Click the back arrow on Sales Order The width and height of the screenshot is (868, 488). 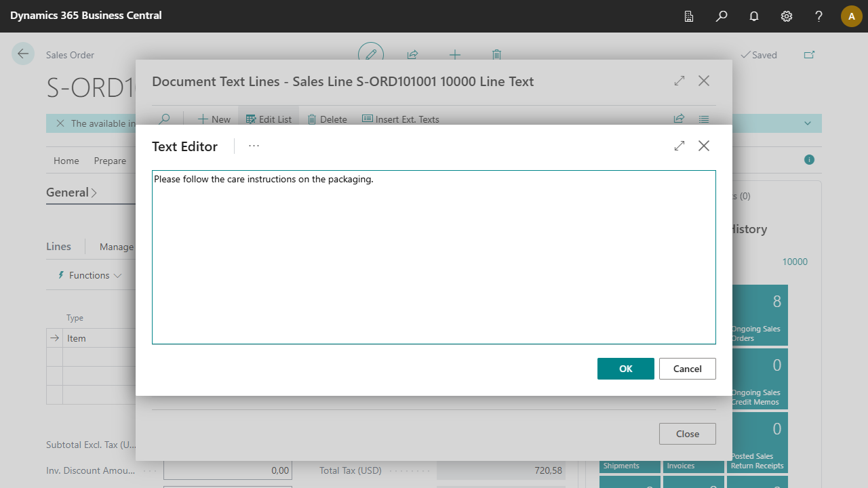point(23,54)
